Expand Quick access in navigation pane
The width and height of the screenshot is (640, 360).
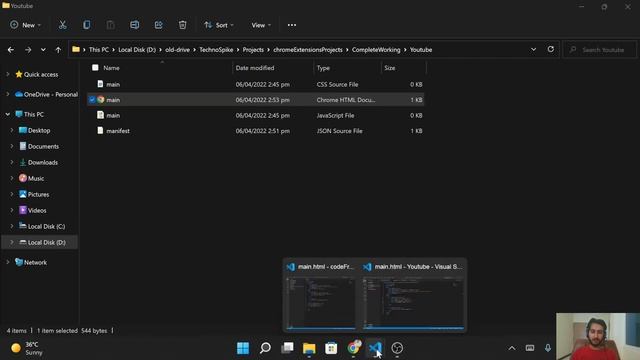tap(7, 74)
